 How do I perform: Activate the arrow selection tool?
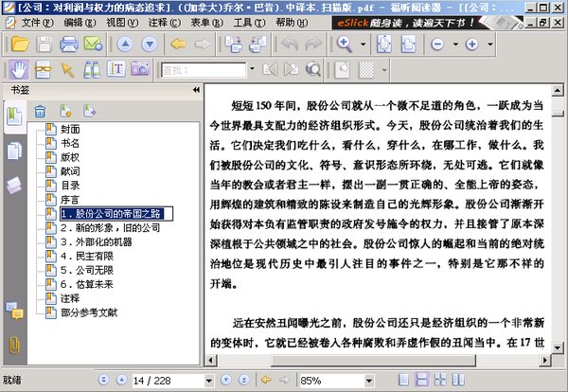click(67, 69)
